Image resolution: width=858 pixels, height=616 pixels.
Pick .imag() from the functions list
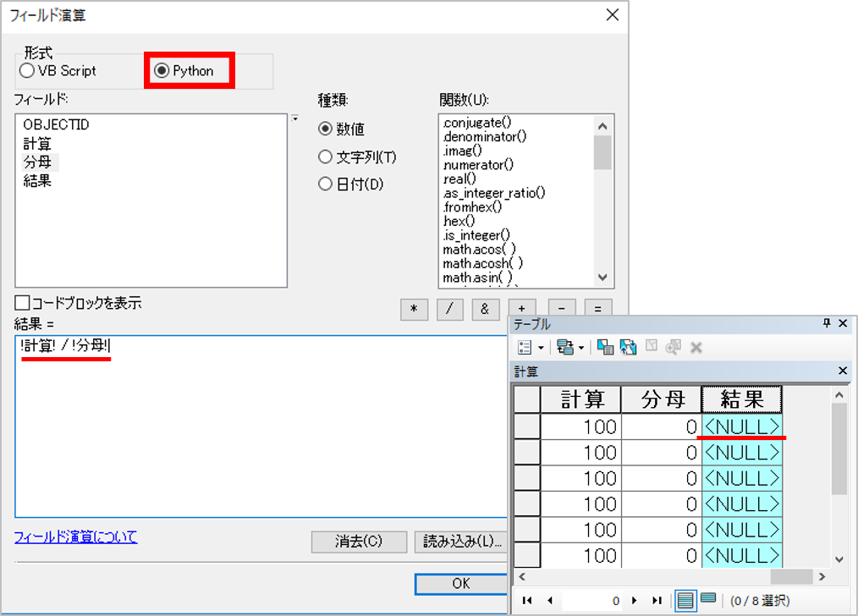pyautogui.click(x=462, y=151)
